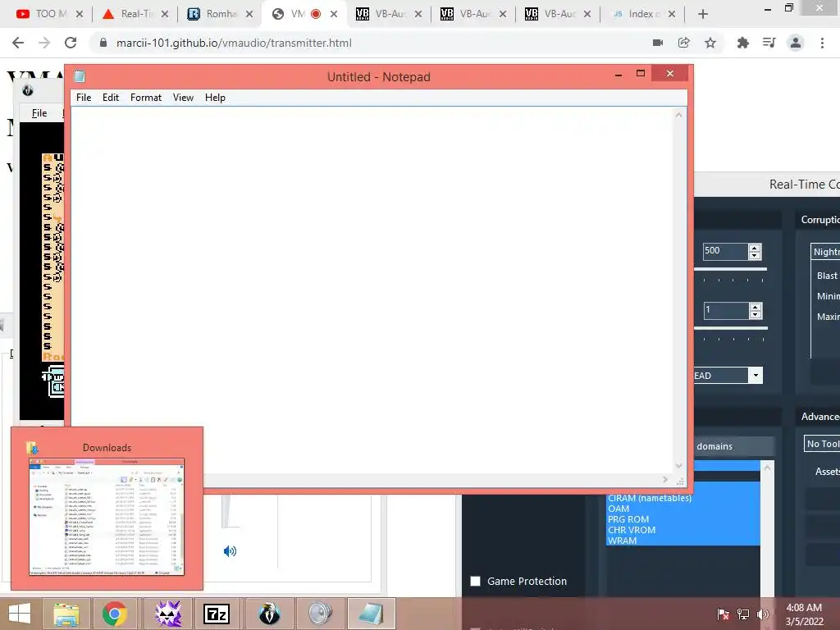Open the penguin emulator taskbar icon
The image size is (840, 630).
pos(269,614)
